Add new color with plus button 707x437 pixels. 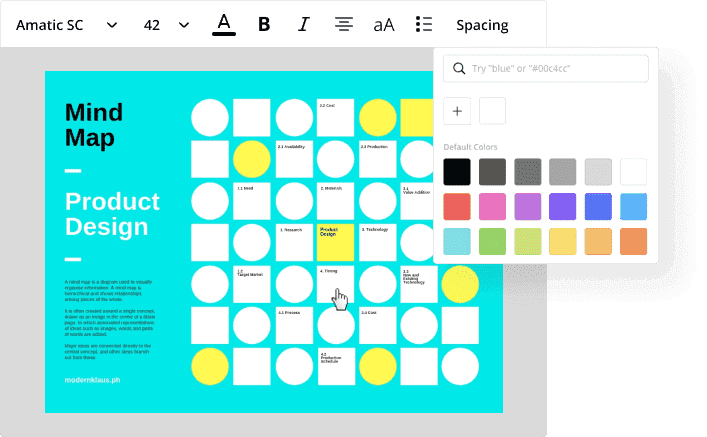click(457, 111)
